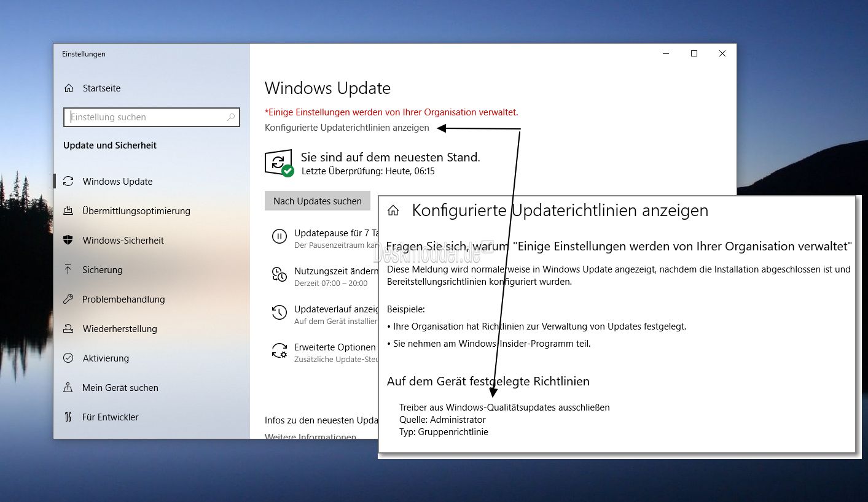Click the search magnifier icon in Einstellung suchen
The width and height of the screenshot is (868, 502).
coord(231,117)
